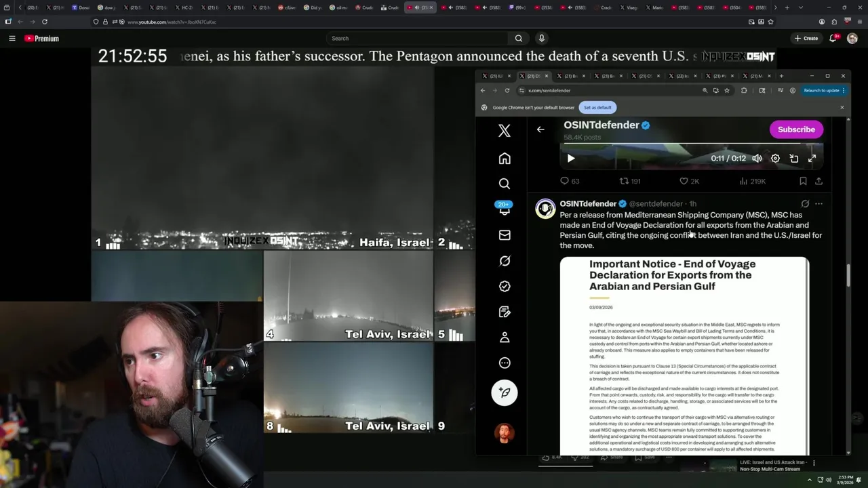Open the @sentdefender handle link
868x488 pixels.
pos(656,204)
